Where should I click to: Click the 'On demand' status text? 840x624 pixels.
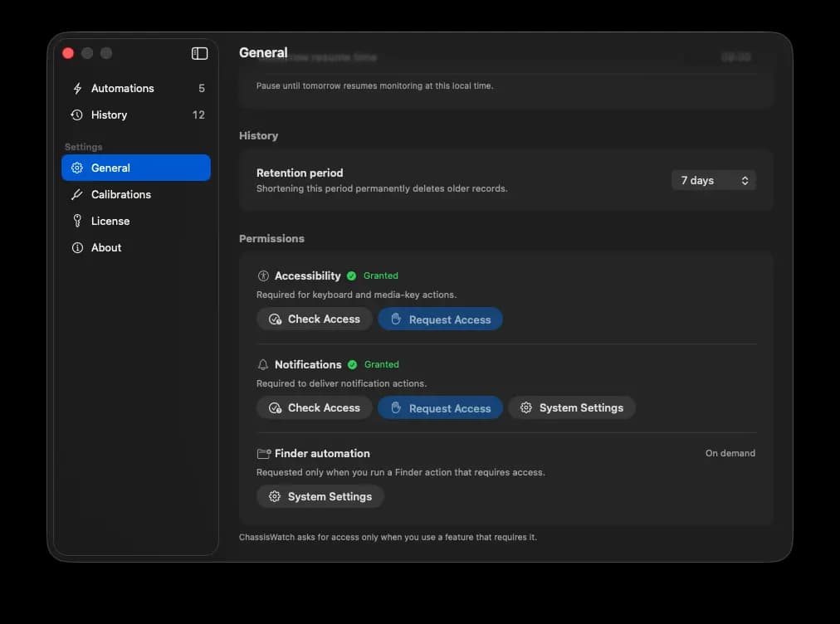(730, 453)
